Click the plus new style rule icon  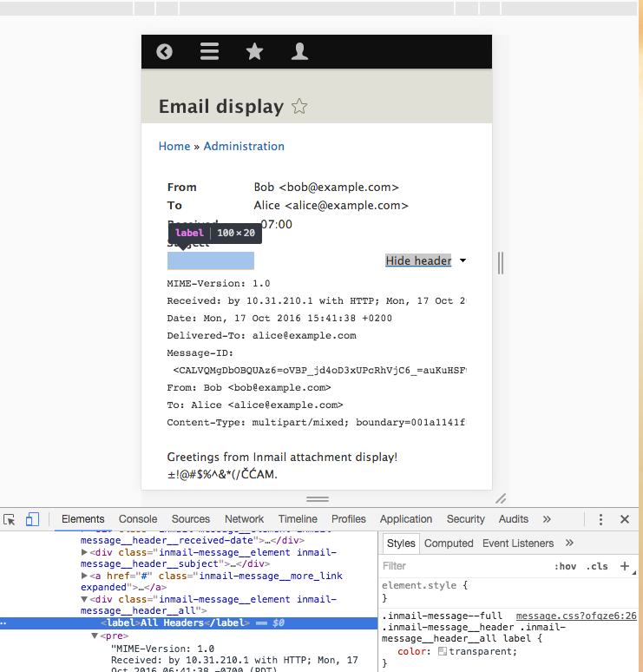tap(625, 566)
